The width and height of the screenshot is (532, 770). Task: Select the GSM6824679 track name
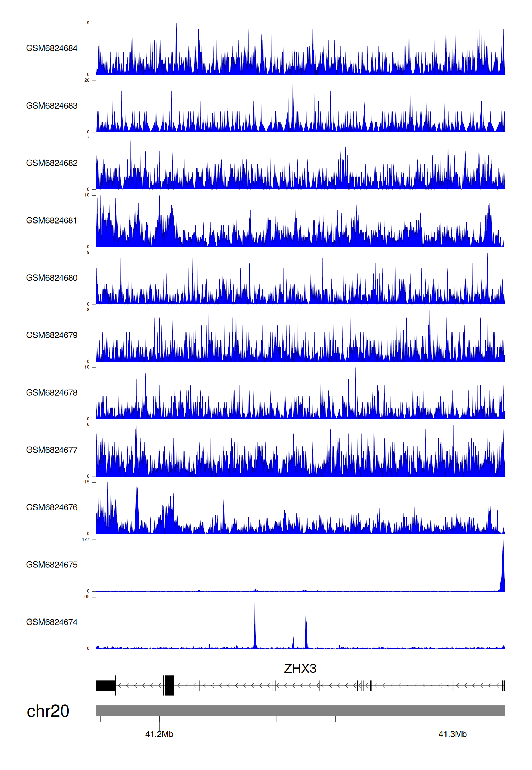[x=52, y=335]
